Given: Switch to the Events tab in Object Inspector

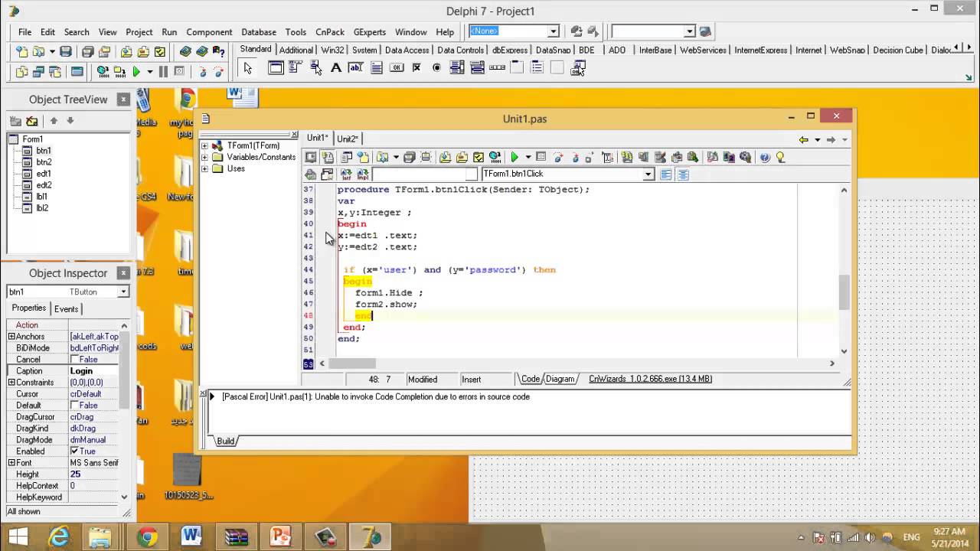Looking at the screenshot, I should (x=66, y=309).
